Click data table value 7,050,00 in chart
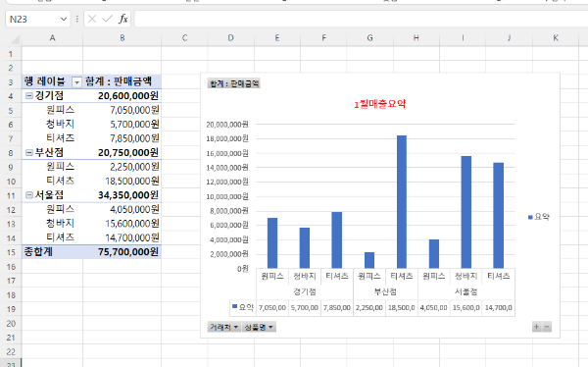This screenshot has width=588, height=367. [x=272, y=308]
